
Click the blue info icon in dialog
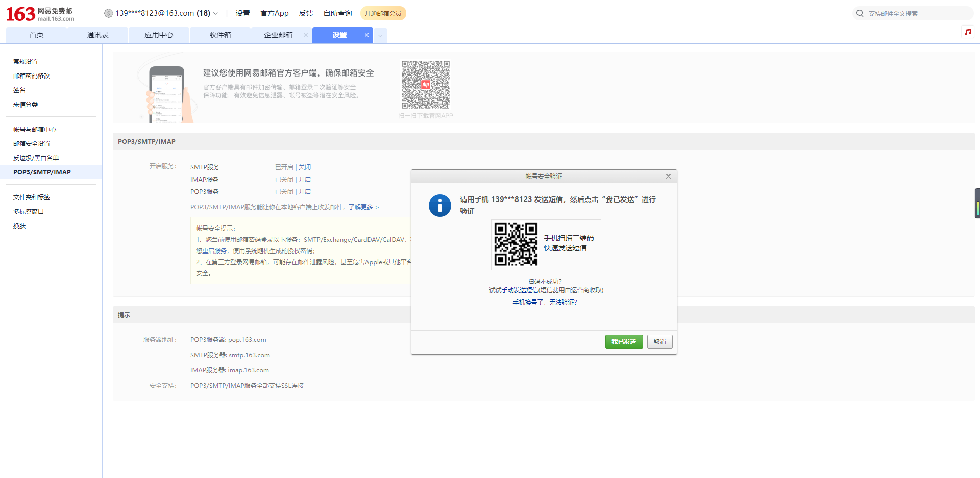(x=440, y=206)
